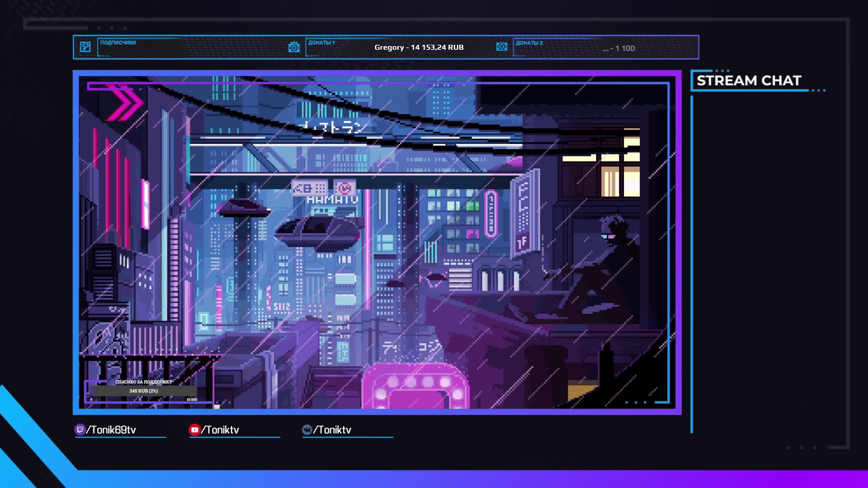Click the VK logo icon

pos(307,430)
